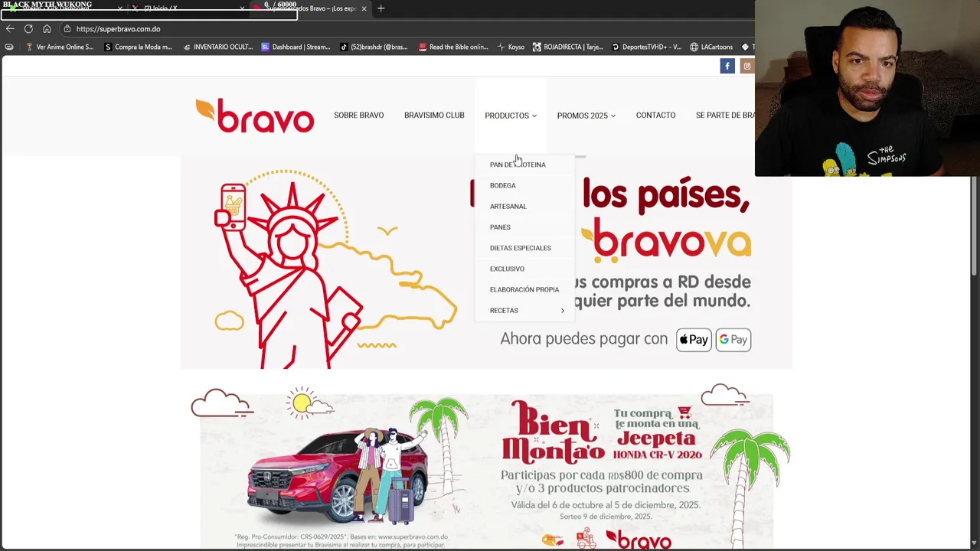Select DIETAS ESPECIALES from Productos menu
The width and height of the screenshot is (980, 551).
click(521, 248)
